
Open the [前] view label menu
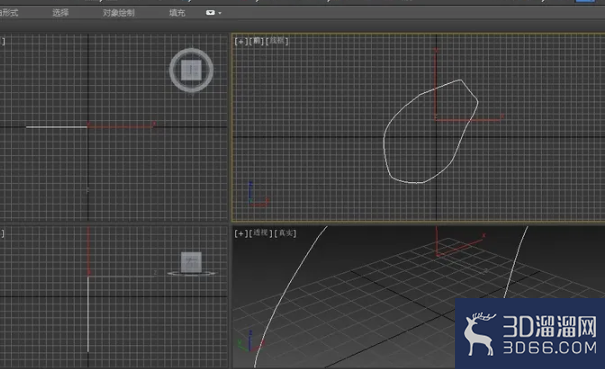point(257,41)
